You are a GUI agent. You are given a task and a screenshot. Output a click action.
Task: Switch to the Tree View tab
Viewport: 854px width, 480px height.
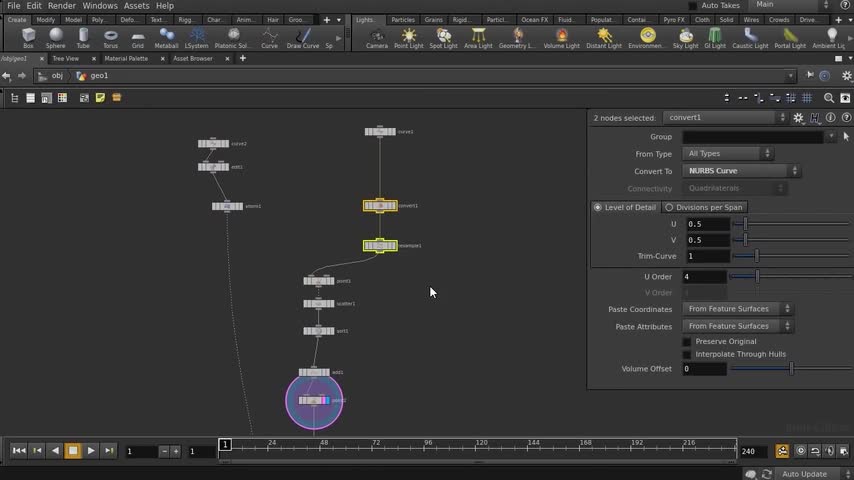pyautogui.click(x=66, y=58)
